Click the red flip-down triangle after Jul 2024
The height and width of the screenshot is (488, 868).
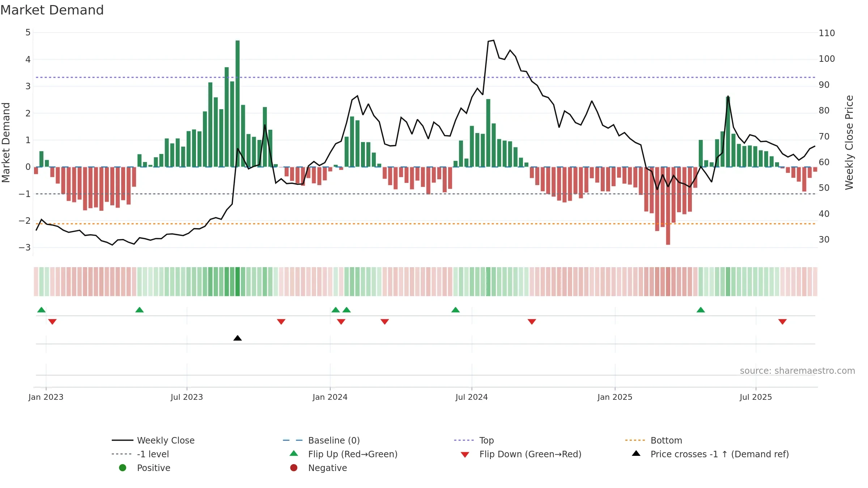coord(532,322)
